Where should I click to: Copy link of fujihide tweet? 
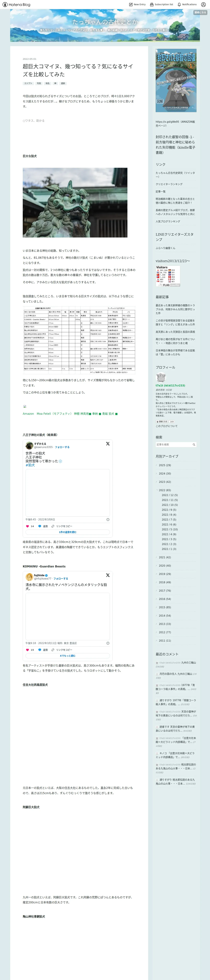click(x=62, y=650)
